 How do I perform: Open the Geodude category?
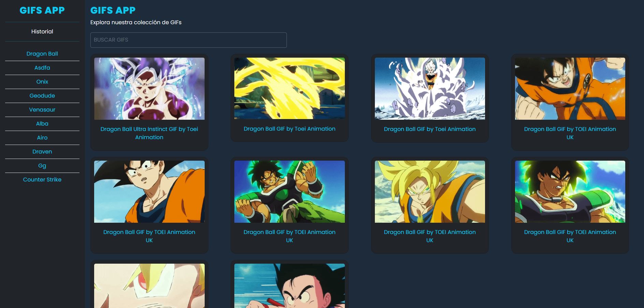point(42,96)
